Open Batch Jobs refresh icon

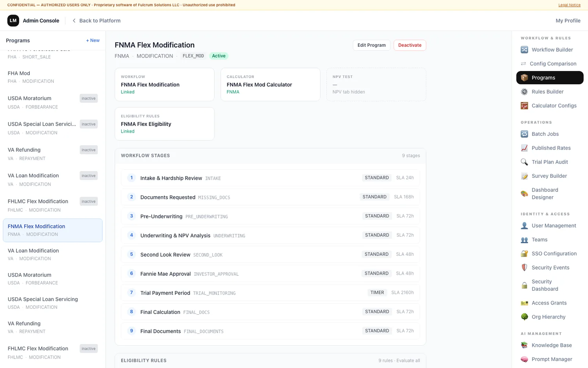524,134
